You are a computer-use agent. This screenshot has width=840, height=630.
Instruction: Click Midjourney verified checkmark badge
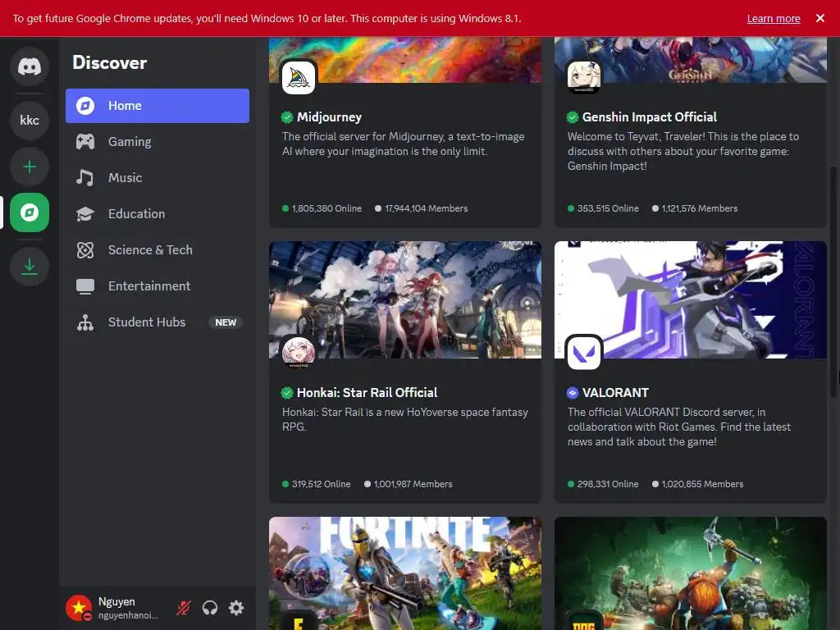(x=287, y=116)
